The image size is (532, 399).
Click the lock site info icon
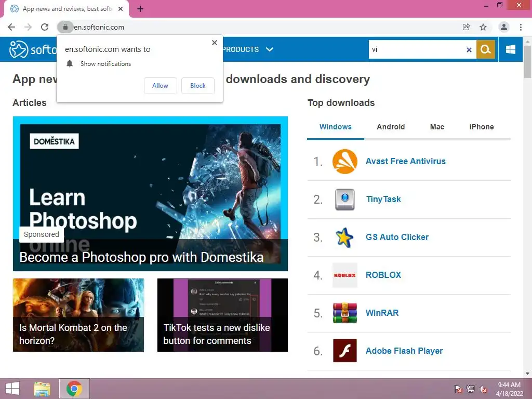point(65,27)
